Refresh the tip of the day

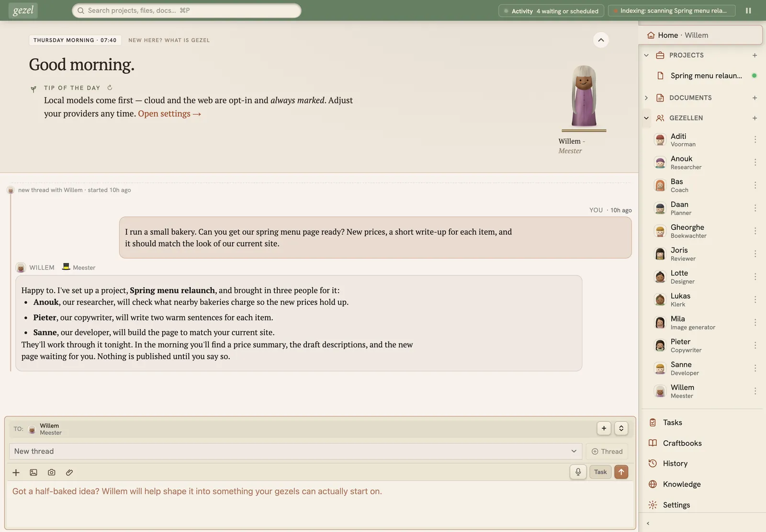click(110, 88)
